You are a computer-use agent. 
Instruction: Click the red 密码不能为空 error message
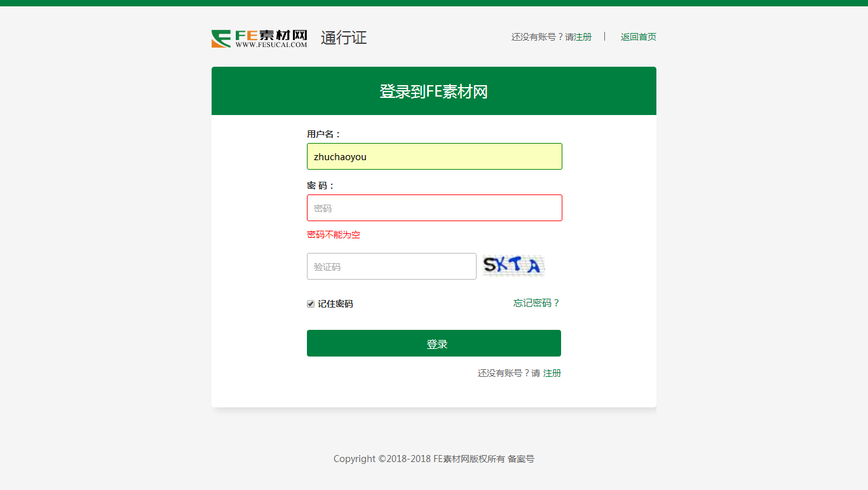click(334, 235)
